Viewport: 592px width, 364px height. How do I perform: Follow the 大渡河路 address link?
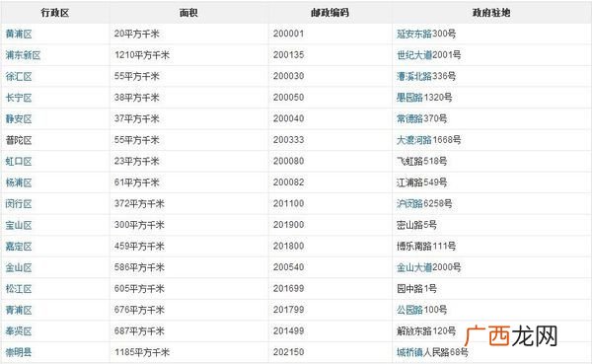pos(414,140)
